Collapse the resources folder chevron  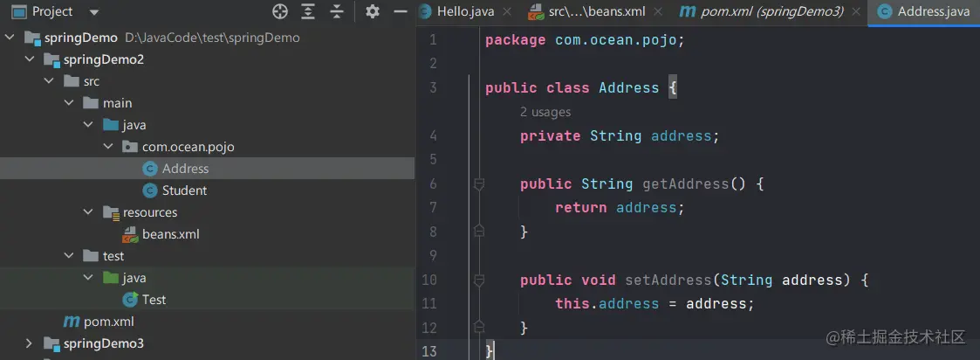click(x=88, y=212)
